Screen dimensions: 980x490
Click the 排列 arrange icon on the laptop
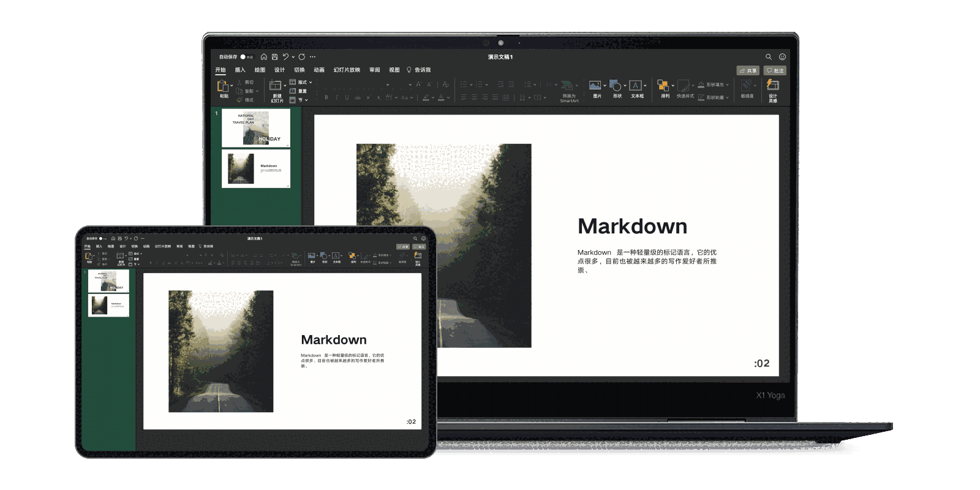(x=663, y=86)
